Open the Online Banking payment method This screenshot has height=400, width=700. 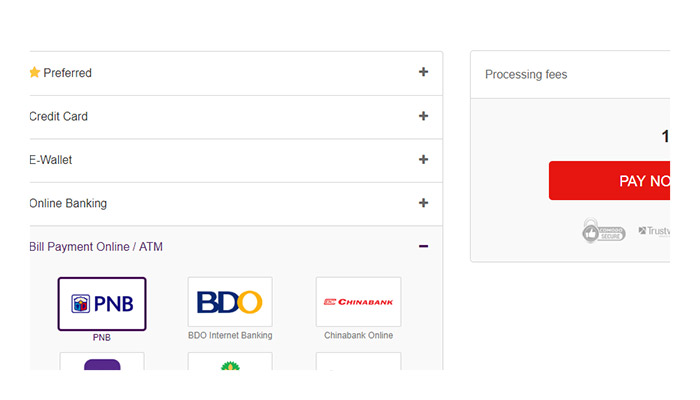pos(68,203)
